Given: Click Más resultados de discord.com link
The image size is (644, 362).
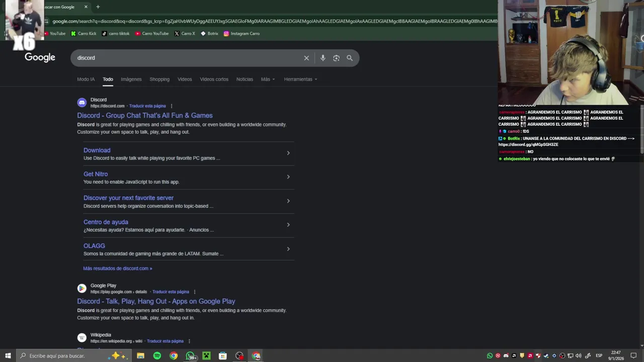Looking at the screenshot, I should coord(118,268).
